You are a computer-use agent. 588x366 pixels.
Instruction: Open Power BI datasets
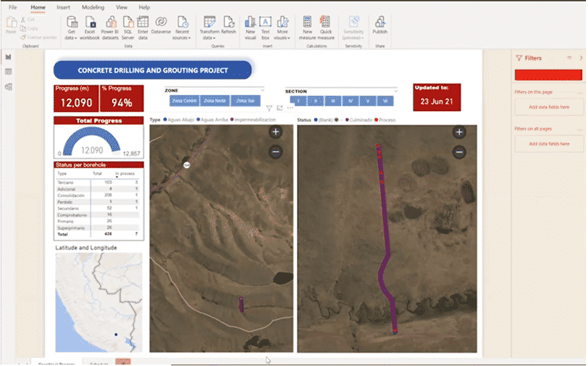(x=110, y=27)
